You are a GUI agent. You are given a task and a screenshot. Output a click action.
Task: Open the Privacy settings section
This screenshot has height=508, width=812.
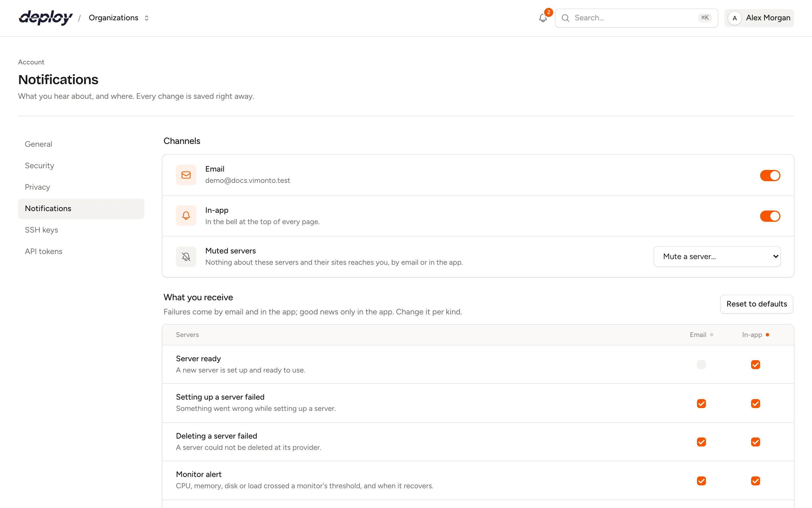pos(81,187)
